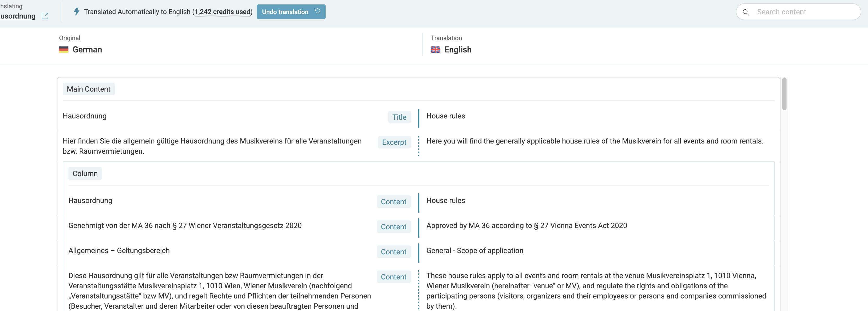Image resolution: width=868 pixels, height=311 pixels.
Task: Focus the Search content field
Action: 798,12
